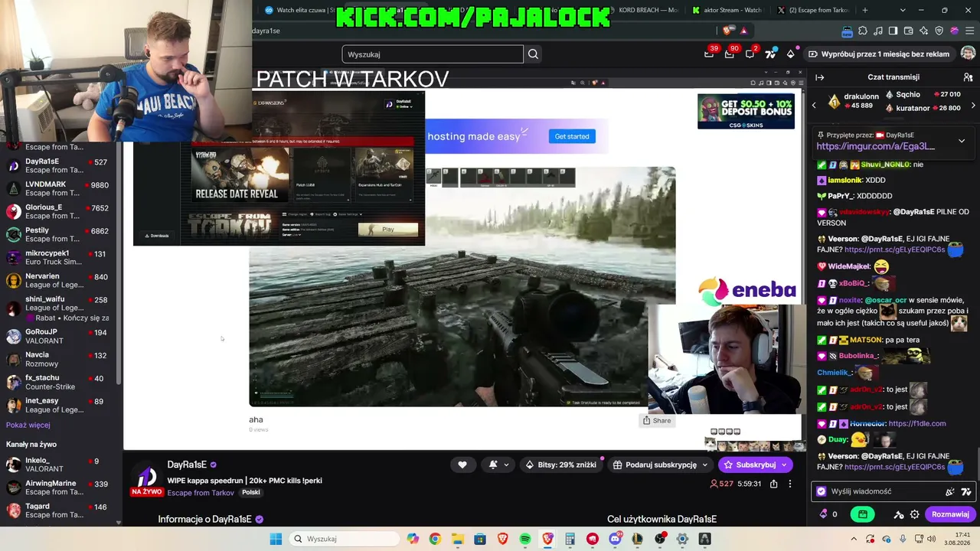
Task: Click the 'Polski' language tag
Action: [x=251, y=493]
